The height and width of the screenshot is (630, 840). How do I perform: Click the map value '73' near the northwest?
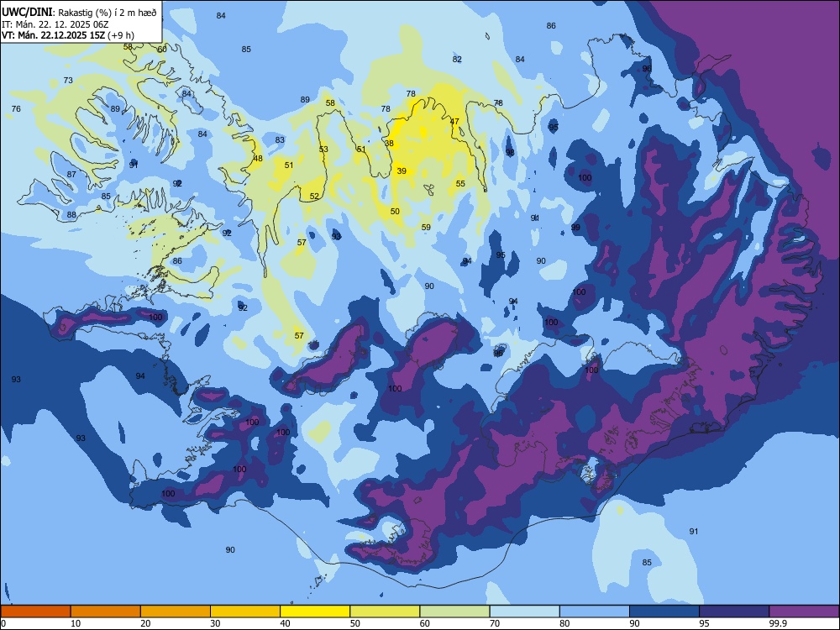(68, 81)
